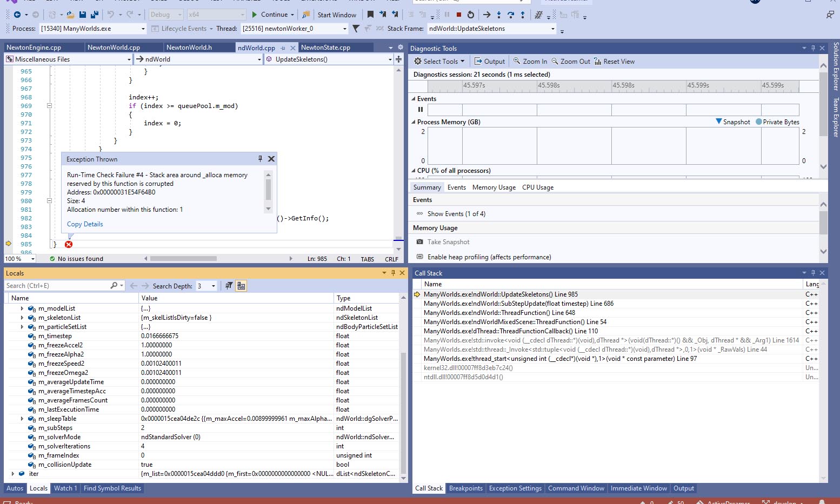Switch to the NewtonState.cpp editor tab
The height and width of the screenshot is (504, 840).
325,48
